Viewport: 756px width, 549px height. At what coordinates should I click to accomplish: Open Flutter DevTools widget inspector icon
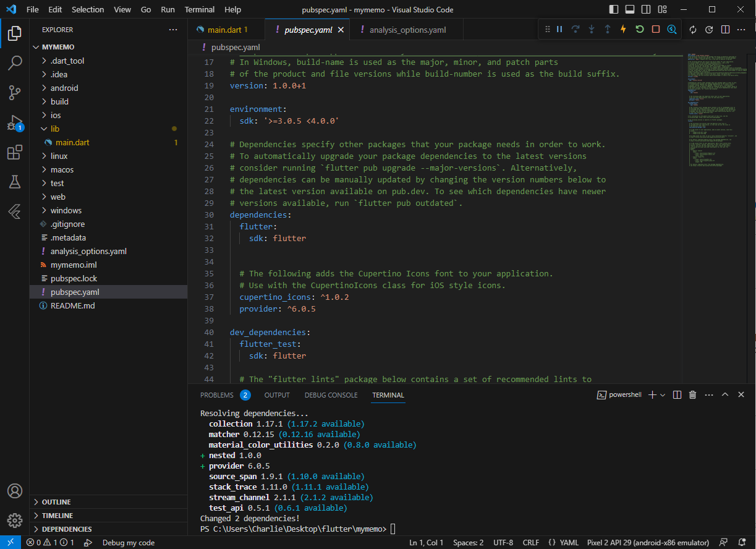pos(672,29)
